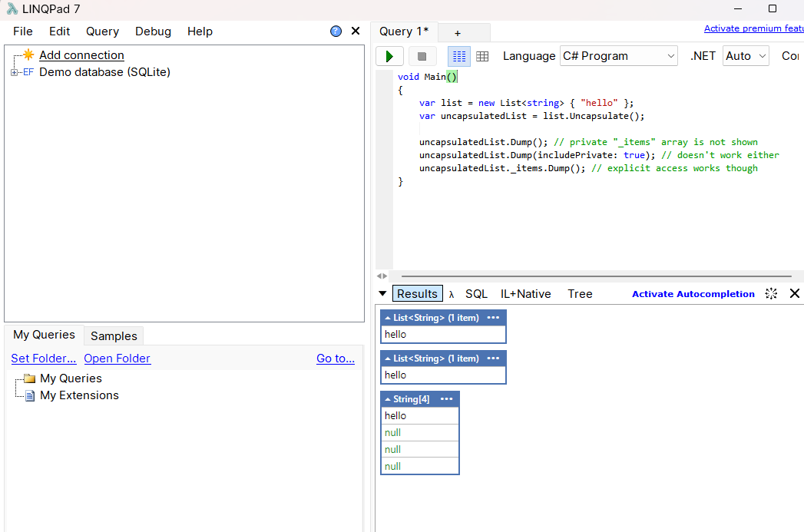Show the Tree tab
Image resolution: width=804 pixels, height=532 pixels.
(580, 294)
